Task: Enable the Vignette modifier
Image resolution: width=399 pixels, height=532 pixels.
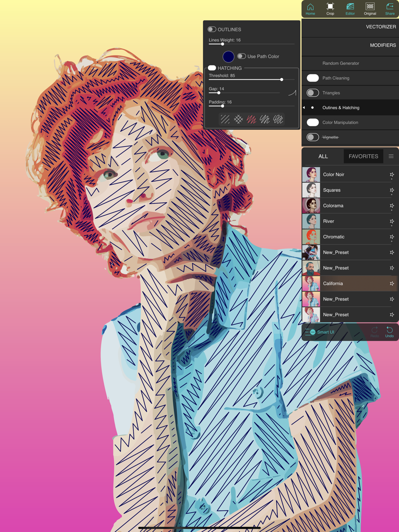Action: (x=313, y=137)
